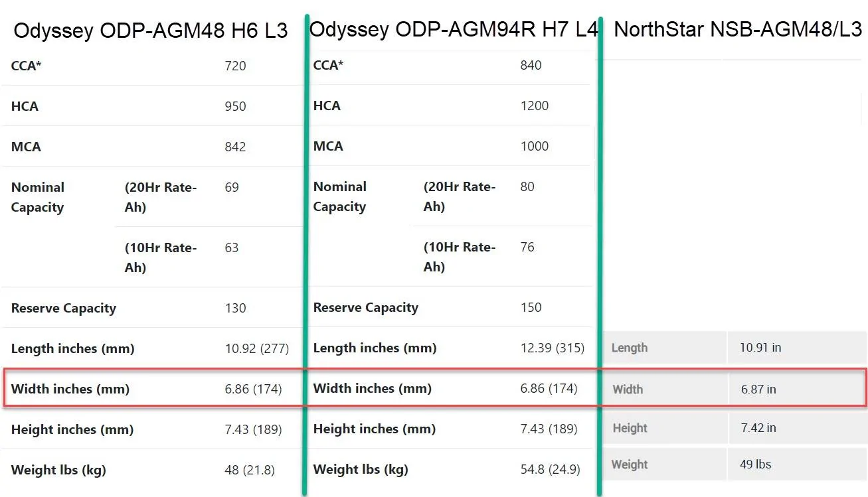The height and width of the screenshot is (497, 868).
Task: Click MCA value 842
Action: tap(235, 147)
